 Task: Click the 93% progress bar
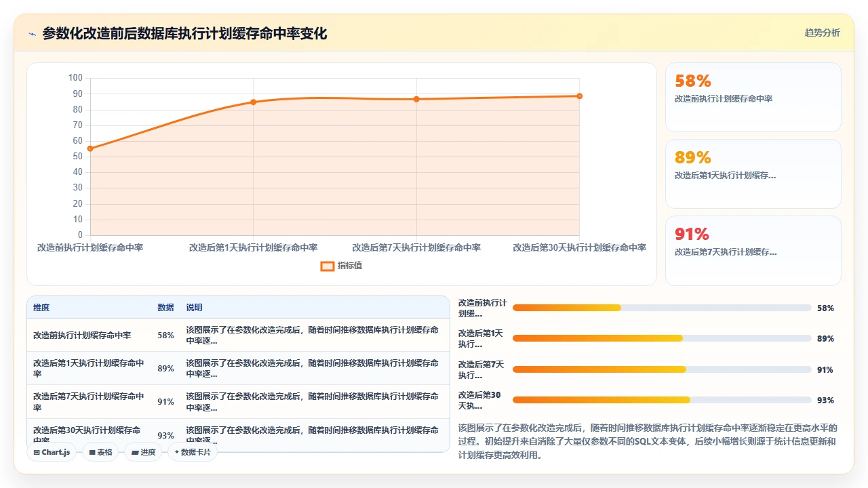tap(662, 400)
